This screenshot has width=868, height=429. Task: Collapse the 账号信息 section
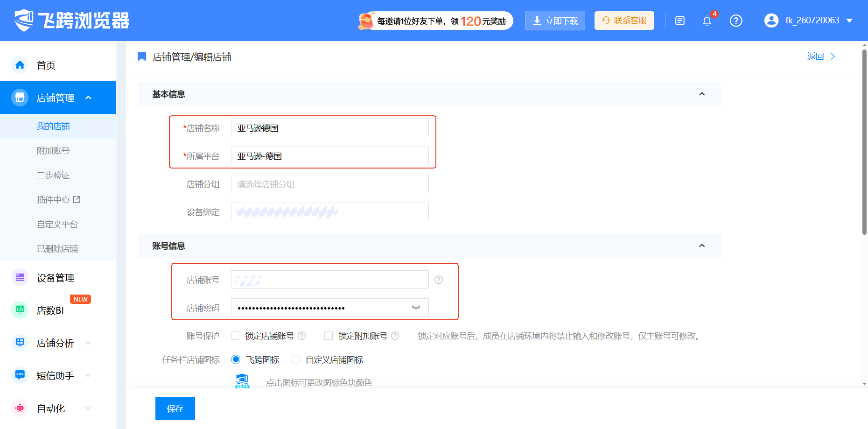point(702,246)
